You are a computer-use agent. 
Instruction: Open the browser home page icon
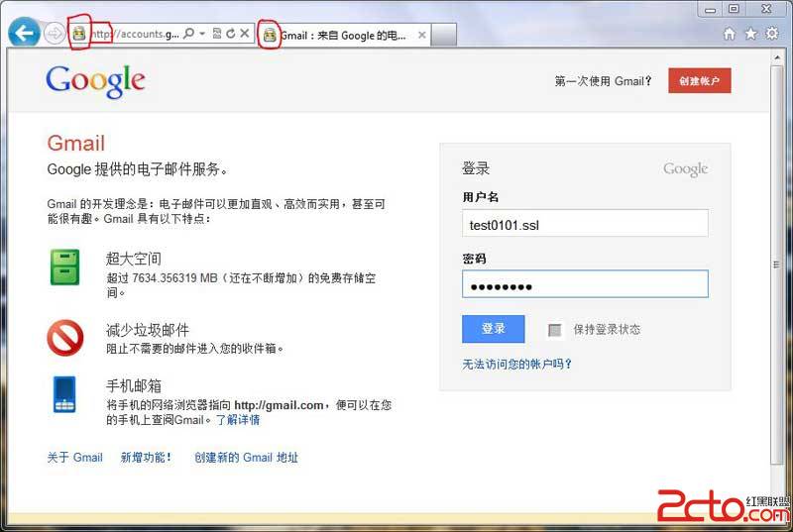point(730,34)
